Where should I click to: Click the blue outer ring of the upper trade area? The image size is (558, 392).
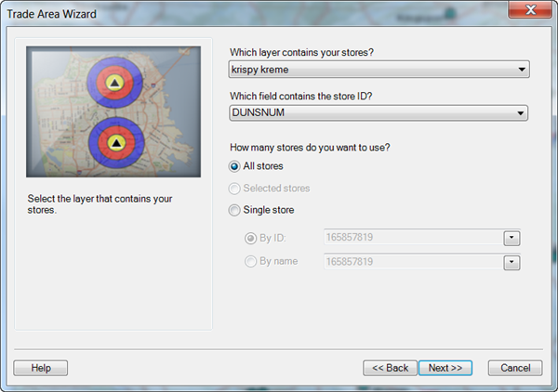point(94,85)
